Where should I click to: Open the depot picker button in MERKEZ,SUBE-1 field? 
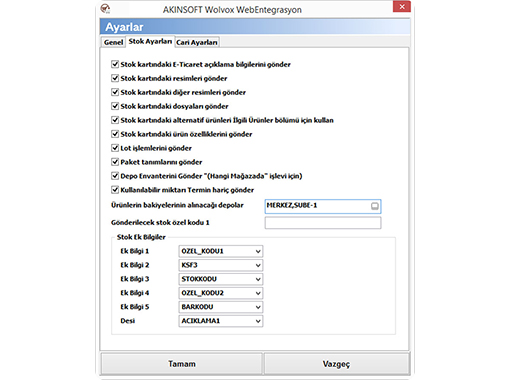(375, 206)
